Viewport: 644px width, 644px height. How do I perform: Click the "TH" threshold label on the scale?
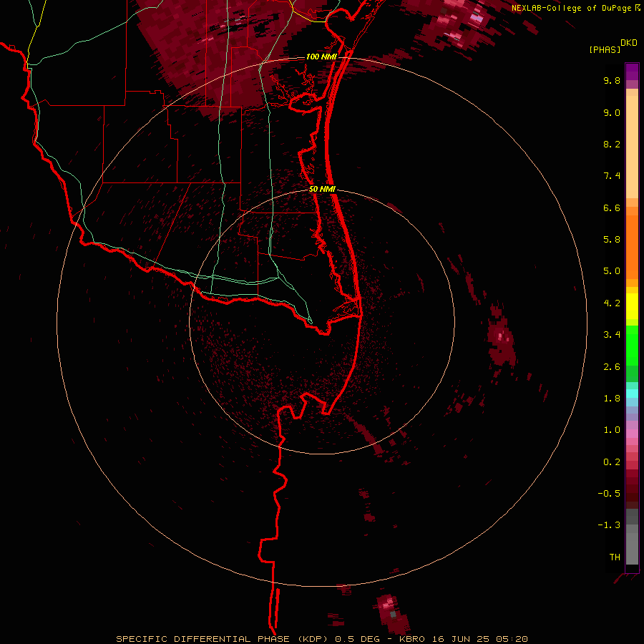tap(615, 557)
